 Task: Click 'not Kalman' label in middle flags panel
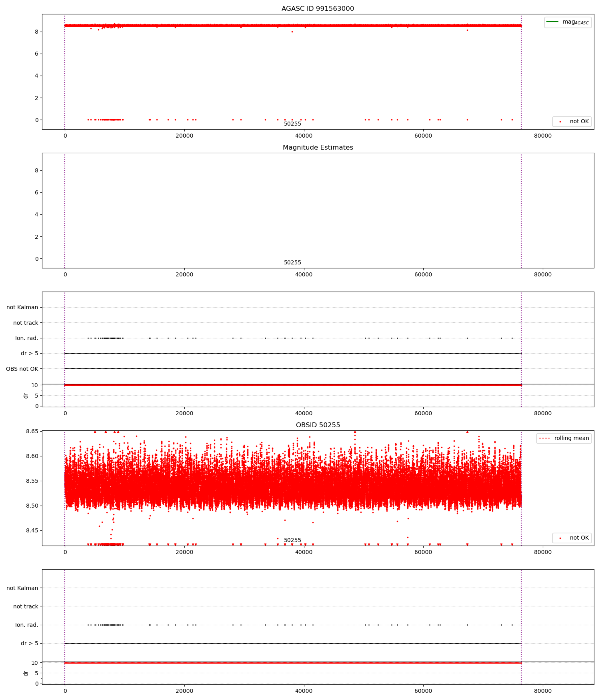[22, 307]
